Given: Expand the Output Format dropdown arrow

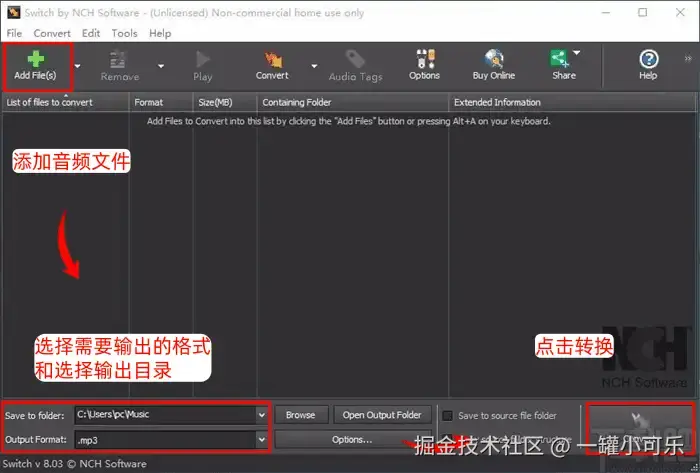Looking at the screenshot, I should pyautogui.click(x=262, y=440).
